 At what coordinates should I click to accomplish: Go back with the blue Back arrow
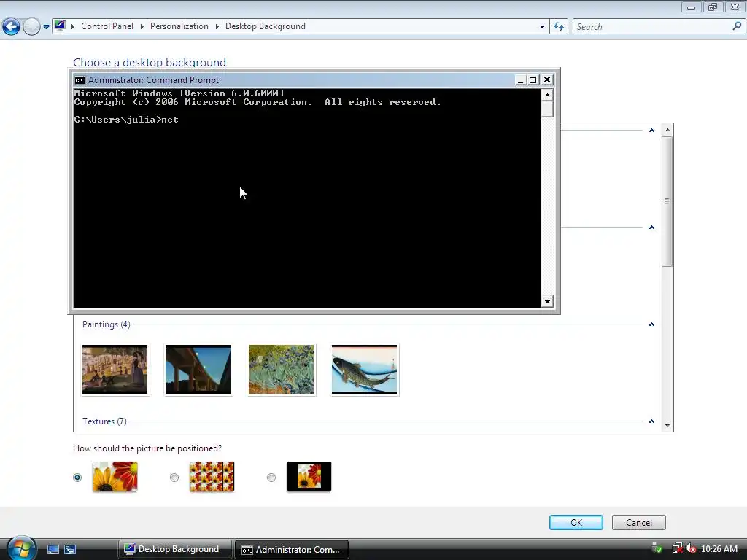coord(12,26)
